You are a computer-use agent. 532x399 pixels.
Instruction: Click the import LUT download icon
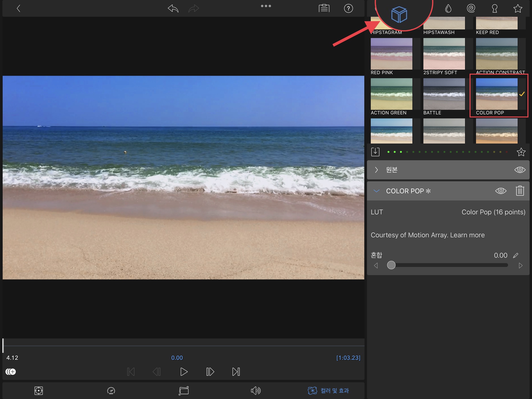pos(375,152)
